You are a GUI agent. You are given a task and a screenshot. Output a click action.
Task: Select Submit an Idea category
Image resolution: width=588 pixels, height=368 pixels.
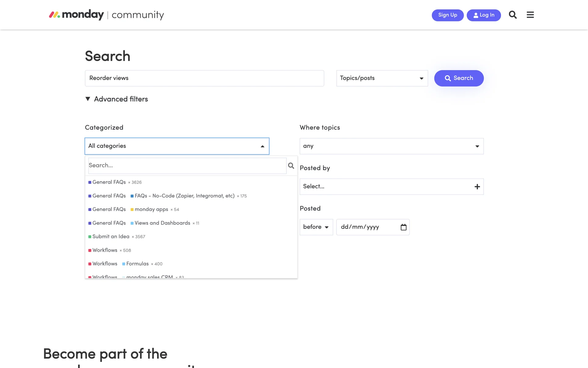pyautogui.click(x=111, y=236)
